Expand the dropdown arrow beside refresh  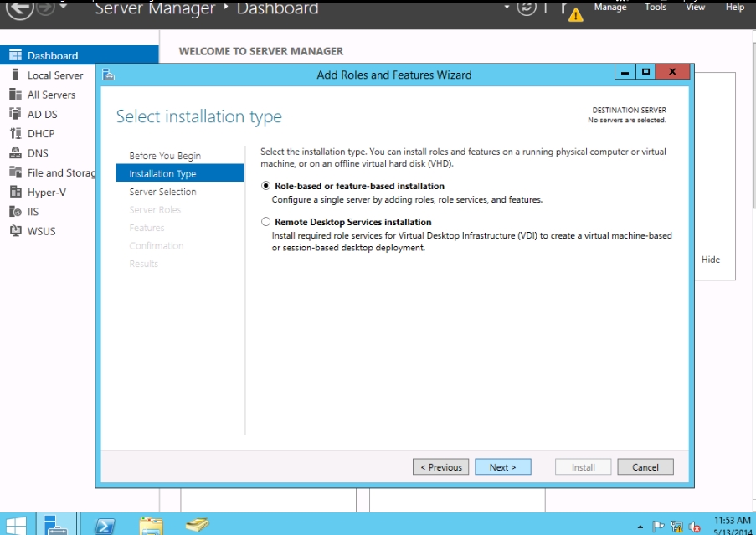click(x=507, y=7)
